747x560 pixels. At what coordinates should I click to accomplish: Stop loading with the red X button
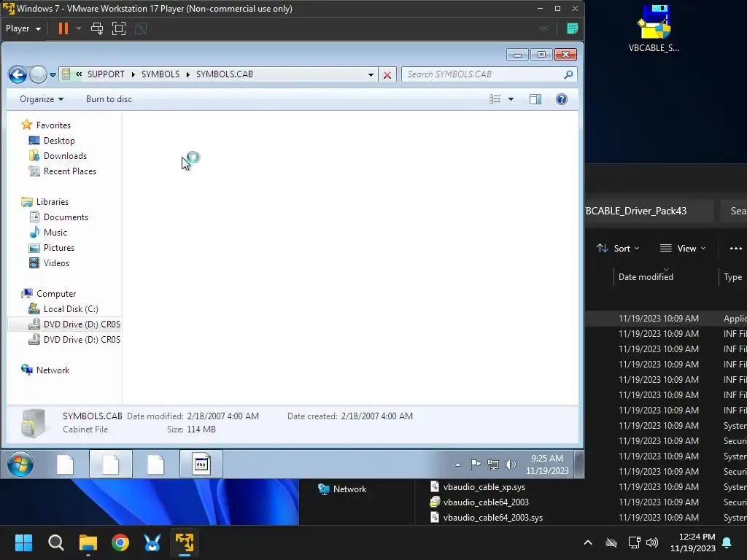coord(387,75)
